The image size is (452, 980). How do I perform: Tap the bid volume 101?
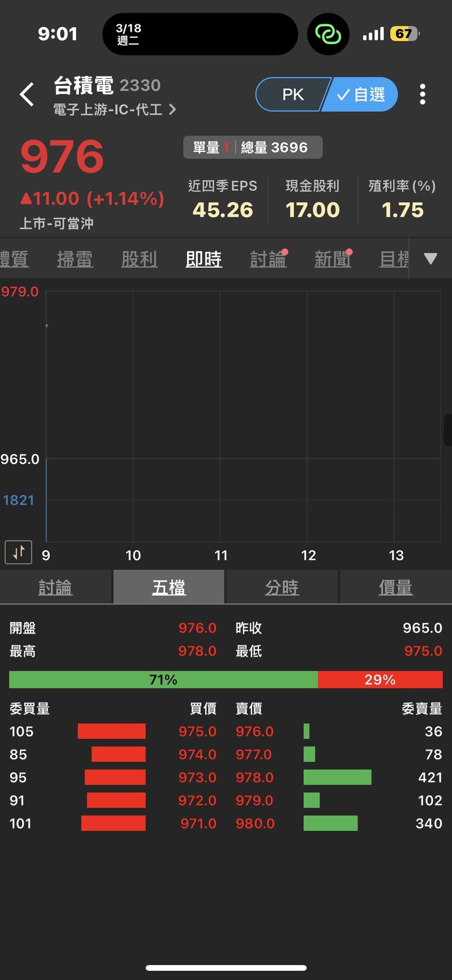pyautogui.click(x=20, y=824)
